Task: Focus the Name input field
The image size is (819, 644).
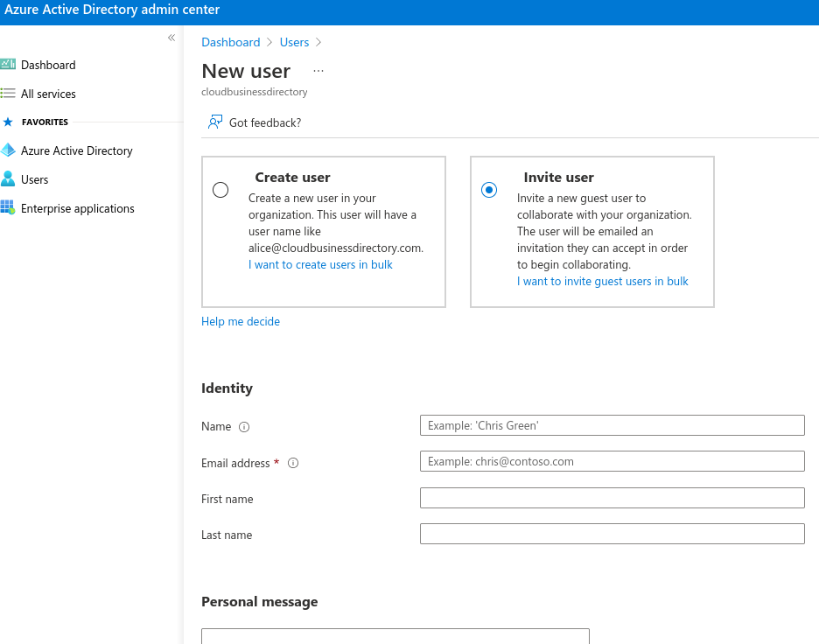Action: pyautogui.click(x=612, y=425)
